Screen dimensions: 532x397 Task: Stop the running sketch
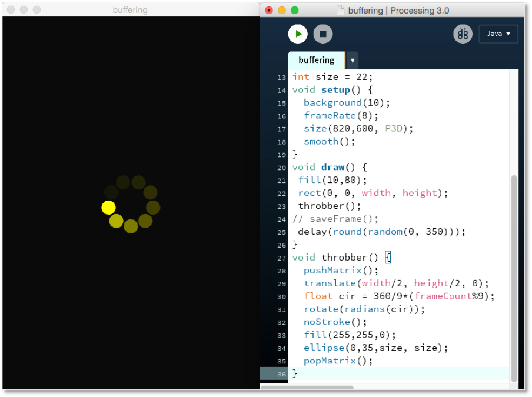[x=322, y=34]
